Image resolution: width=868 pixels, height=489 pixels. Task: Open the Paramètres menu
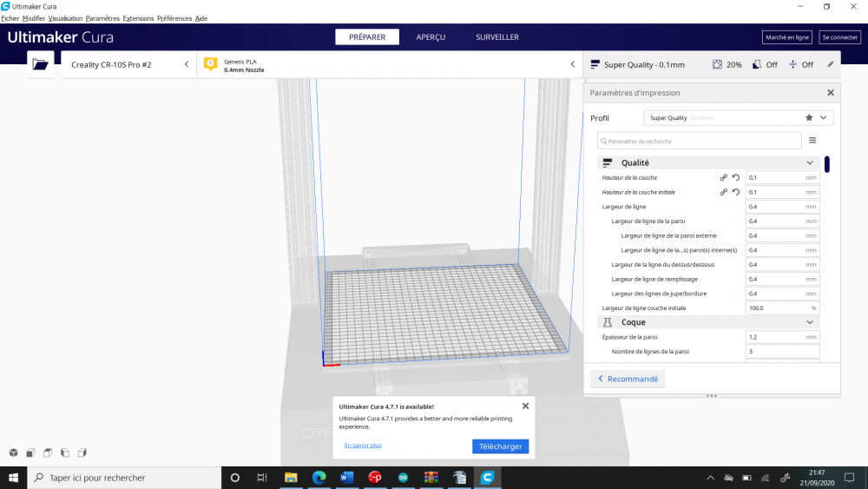102,18
